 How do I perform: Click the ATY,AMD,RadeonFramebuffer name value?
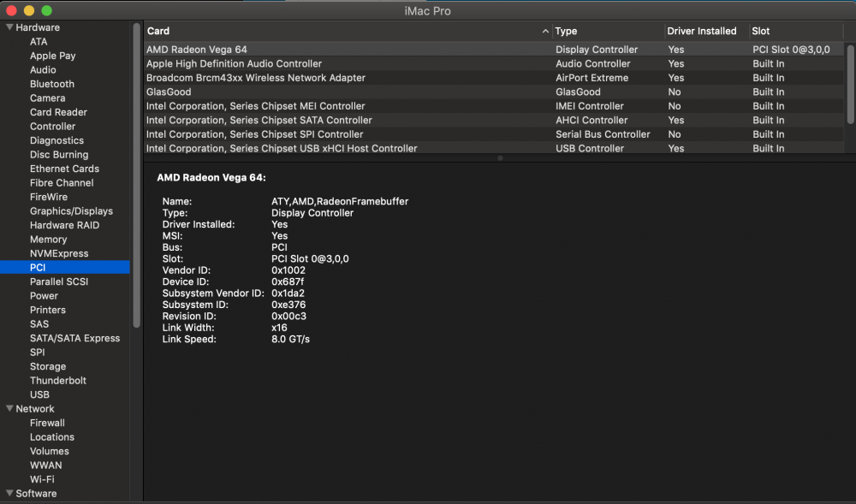click(x=340, y=201)
